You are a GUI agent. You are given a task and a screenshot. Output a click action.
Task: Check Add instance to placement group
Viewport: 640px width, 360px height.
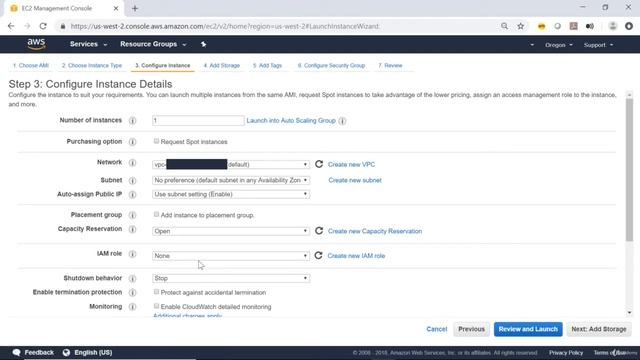point(156,214)
